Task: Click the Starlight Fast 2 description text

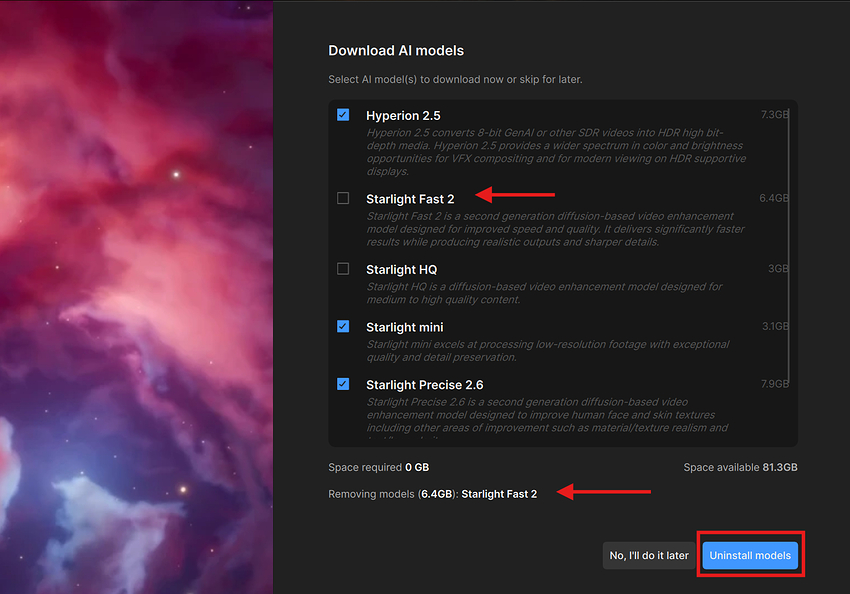Action: pyautogui.click(x=556, y=229)
